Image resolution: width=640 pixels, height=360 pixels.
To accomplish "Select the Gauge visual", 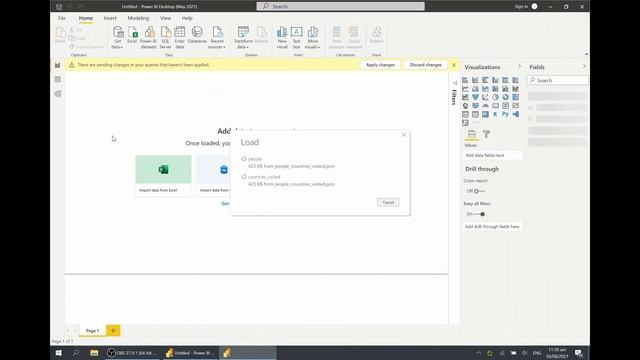I will point(485,106).
